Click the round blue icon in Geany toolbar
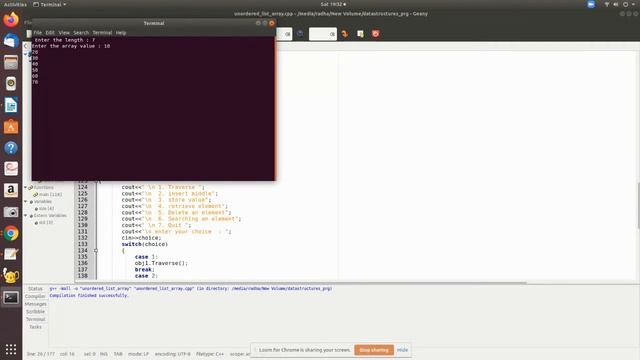This screenshot has height=360, width=640. pyautogui.click(x=300, y=34)
